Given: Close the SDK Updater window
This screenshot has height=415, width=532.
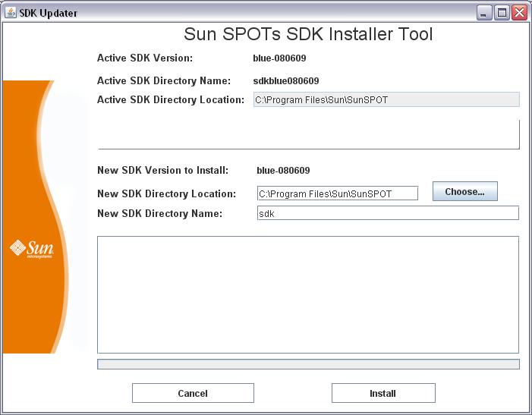Looking at the screenshot, I should pyautogui.click(x=519, y=13).
